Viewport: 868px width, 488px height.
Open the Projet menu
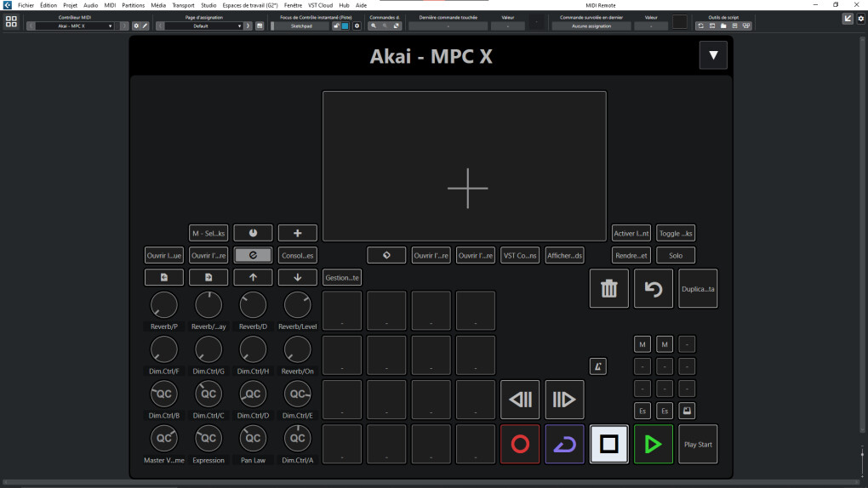[71, 5]
